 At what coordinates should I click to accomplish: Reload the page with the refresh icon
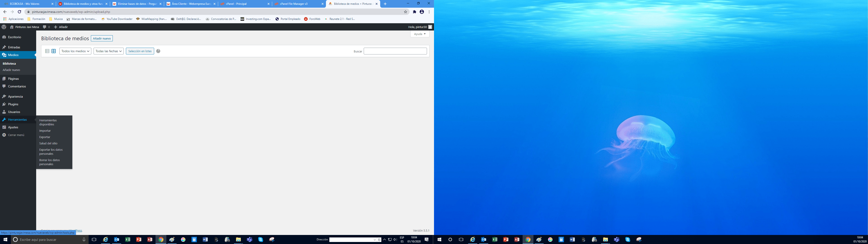pos(19,12)
